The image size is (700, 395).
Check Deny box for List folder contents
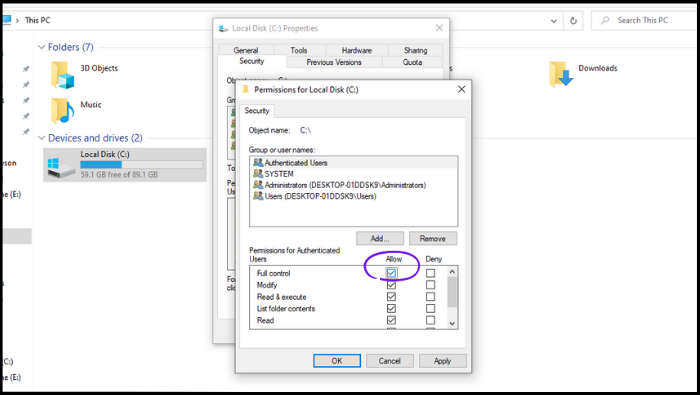tap(430, 308)
